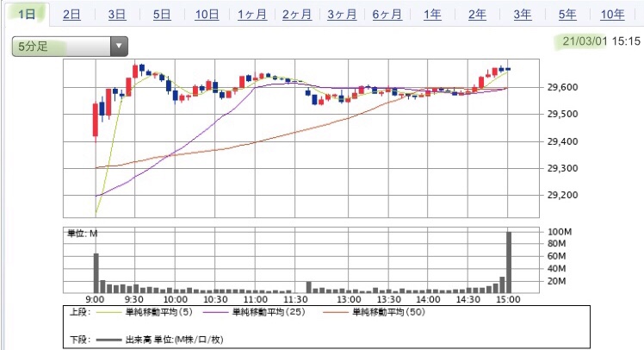Click the 9:30 time axis label
The height and width of the screenshot is (350, 644).
134,299
